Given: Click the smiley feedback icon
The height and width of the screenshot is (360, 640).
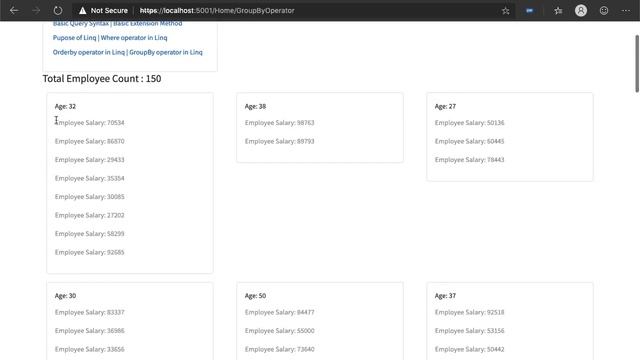Looking at the screenshot, I should [x=604, y=11].
